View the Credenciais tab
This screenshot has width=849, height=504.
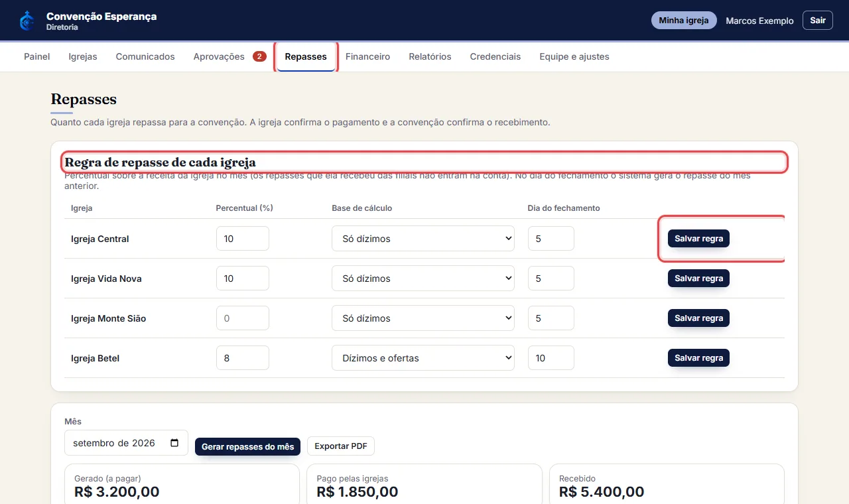pyautogui.click(x=495, y=56)
